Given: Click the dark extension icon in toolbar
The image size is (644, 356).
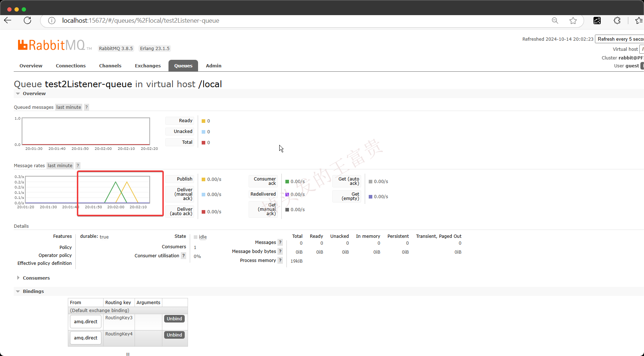Looking at the screenshot, I should point(597,21).
